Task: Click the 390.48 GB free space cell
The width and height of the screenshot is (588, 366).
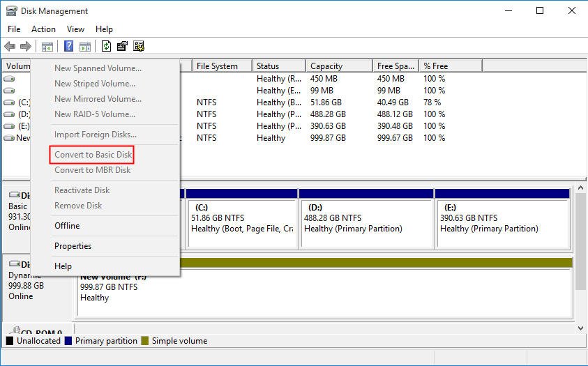Action: (x=395, y=126)
